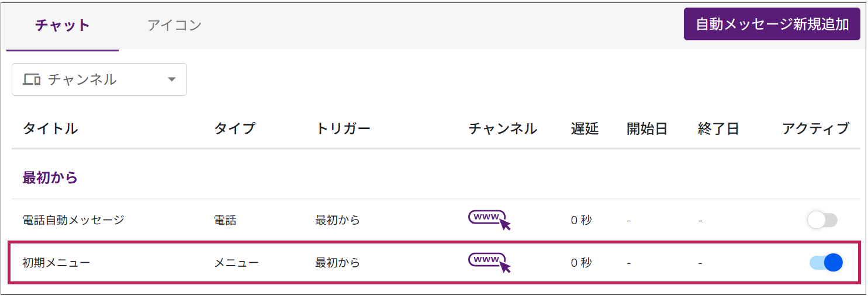The height and width of the screenshot is (296, 868).
Task: Sort by the タイトル column header
Action: pos(50,128)
